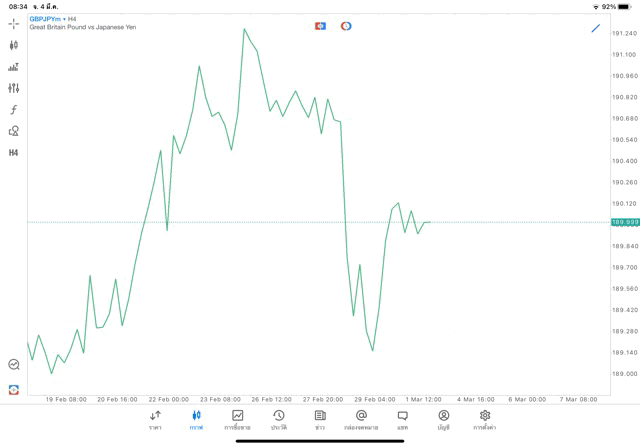Open the drawing objects shapes icon
This screenshot has height=447, width=640.
click(13, 131)
